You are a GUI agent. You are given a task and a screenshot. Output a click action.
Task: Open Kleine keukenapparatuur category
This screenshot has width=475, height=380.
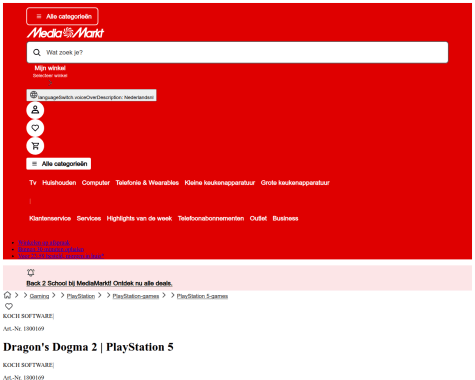coord(220,183)
